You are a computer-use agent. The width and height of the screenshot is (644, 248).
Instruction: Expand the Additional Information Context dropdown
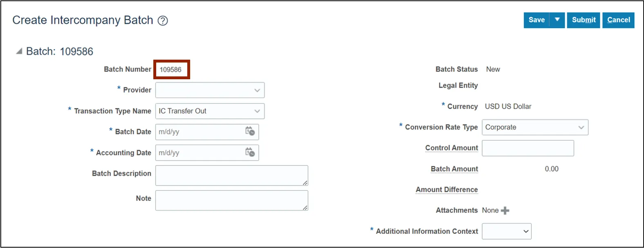pos(526,231)
